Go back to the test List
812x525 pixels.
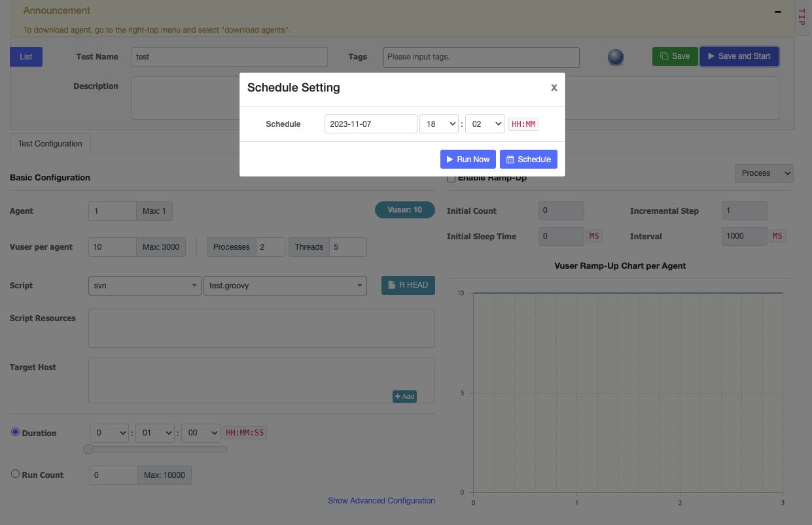pos(26,57)
